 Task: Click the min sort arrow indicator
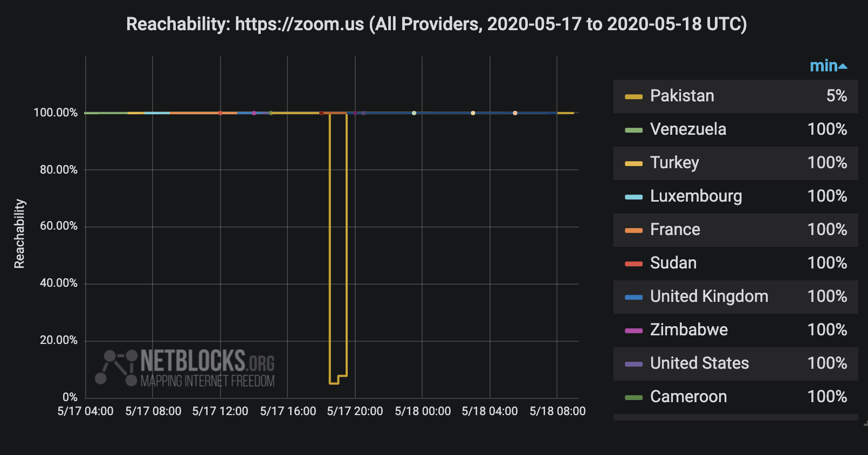coord(843,67)
